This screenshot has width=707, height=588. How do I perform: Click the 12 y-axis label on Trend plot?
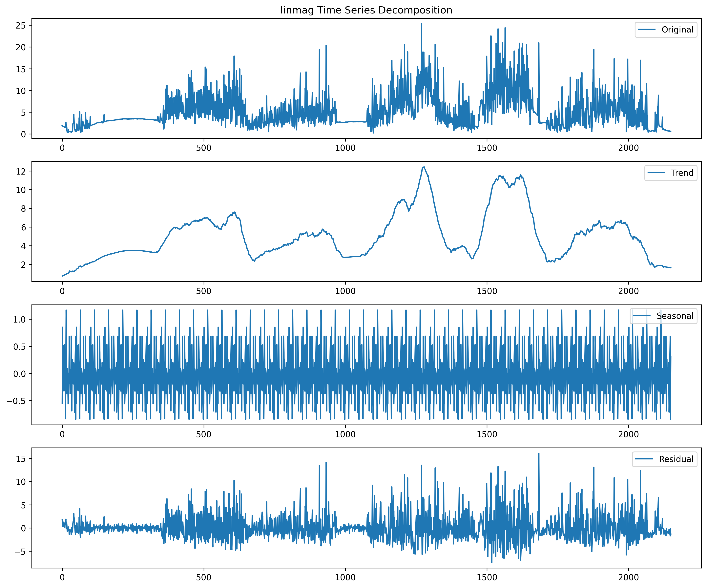[x=21, y=171]
